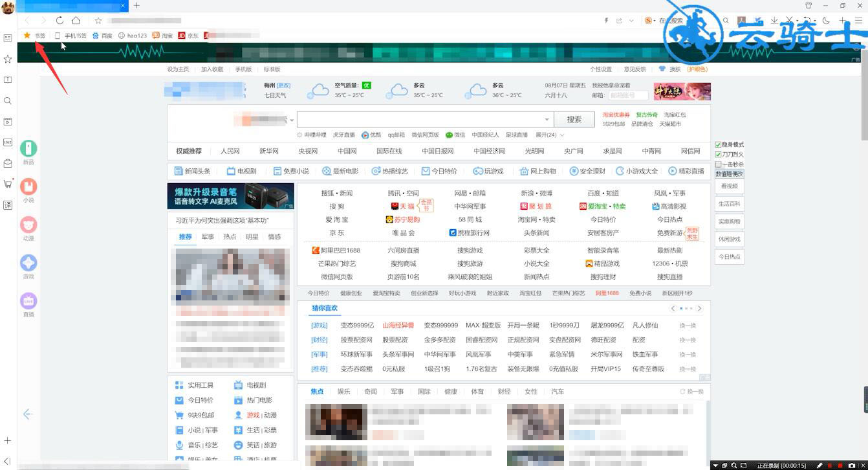Uncheck the 隐身模式 checkbox

718,144
